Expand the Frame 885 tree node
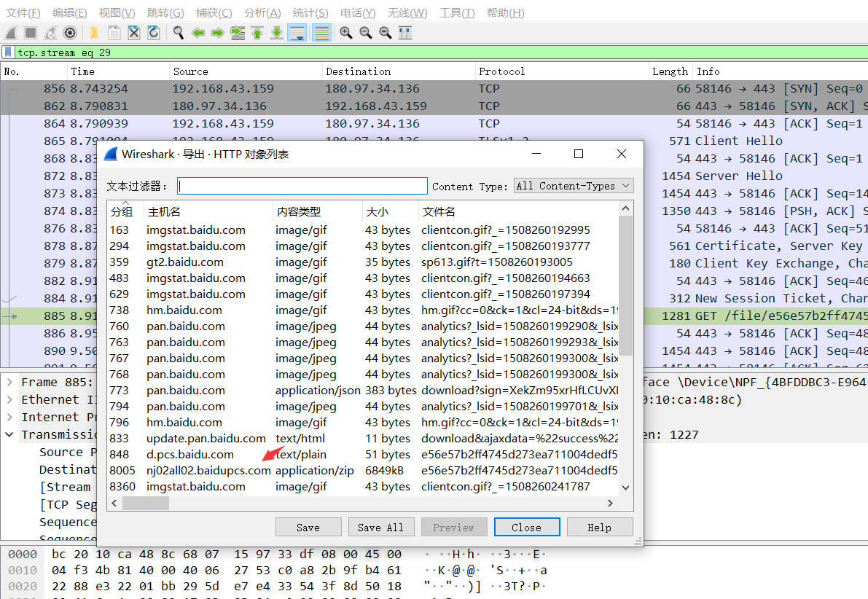Screen dimensions: 868x599 tap(9, 382)
